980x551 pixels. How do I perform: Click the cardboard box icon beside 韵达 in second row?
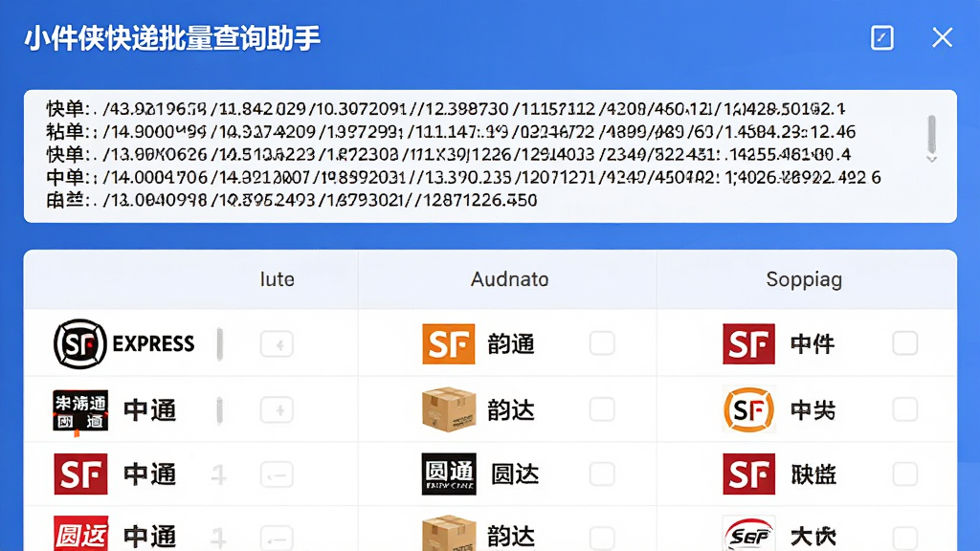pos(449,409)
